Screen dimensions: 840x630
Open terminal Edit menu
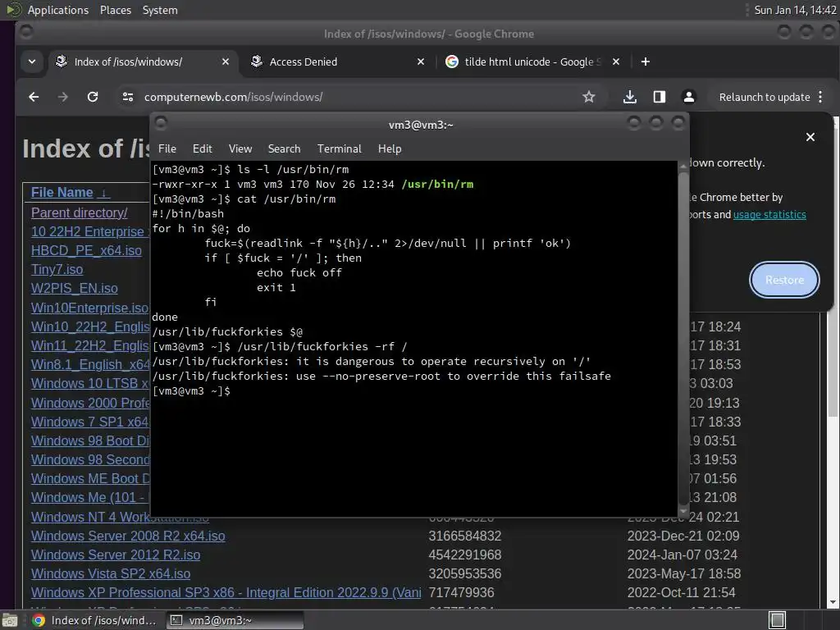click(x=202, y=149)
